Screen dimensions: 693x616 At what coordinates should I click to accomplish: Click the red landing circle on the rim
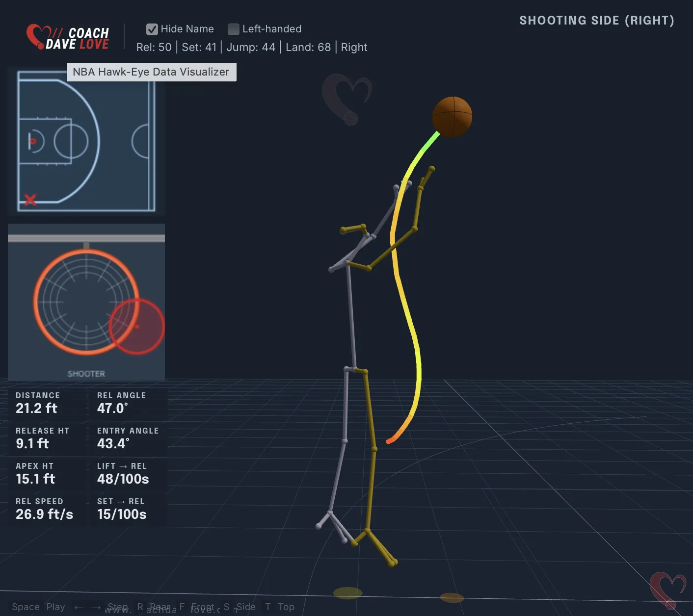point(136,327)
